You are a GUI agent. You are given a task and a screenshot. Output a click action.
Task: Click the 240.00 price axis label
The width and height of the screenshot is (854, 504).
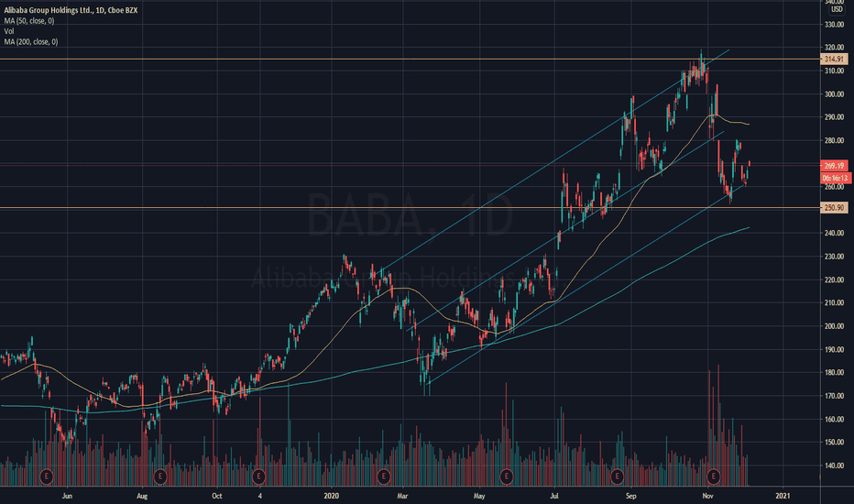(835, 233)
